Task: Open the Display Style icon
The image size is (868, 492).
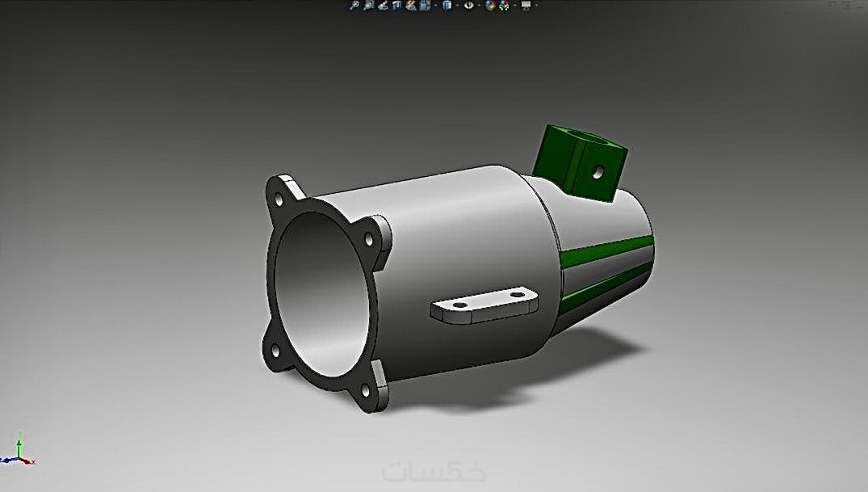Action: pyautogui.click(x=447, y=6)
